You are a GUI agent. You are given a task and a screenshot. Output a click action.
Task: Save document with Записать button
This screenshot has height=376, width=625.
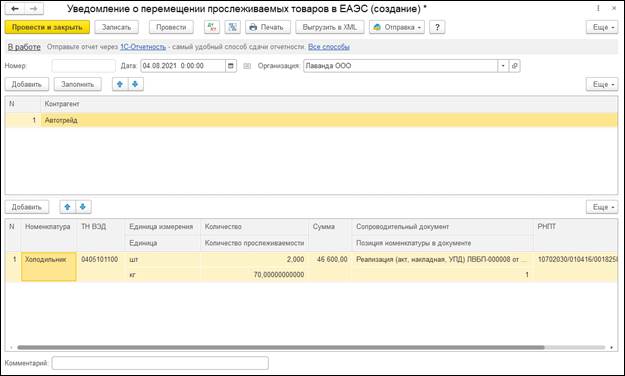click(116, 27)
